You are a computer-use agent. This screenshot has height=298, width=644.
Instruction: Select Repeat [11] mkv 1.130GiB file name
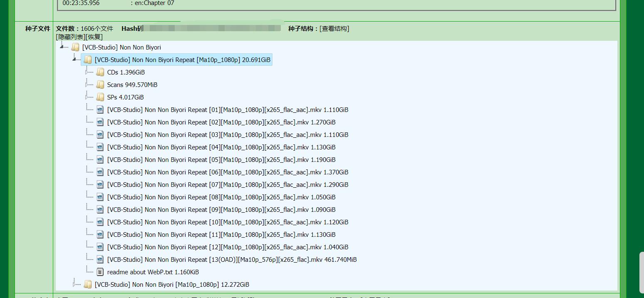pos(221,235)
